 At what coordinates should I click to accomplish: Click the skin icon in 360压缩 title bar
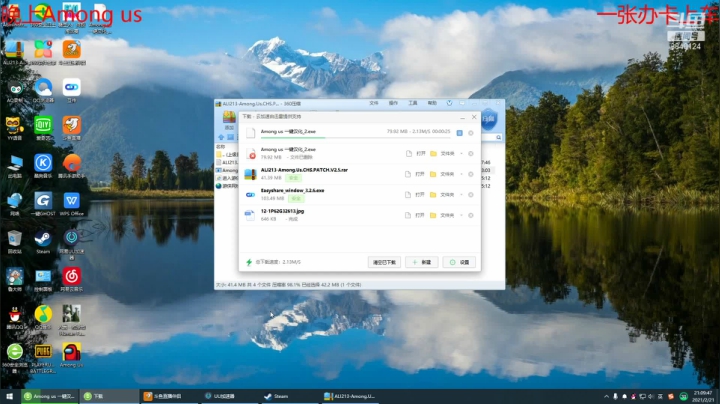pos(449,103)
